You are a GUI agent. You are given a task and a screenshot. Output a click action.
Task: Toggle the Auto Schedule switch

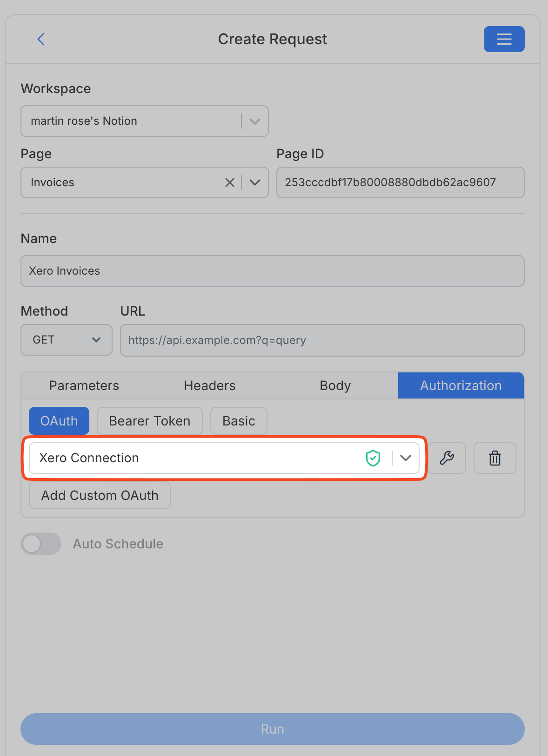[41, 544]
